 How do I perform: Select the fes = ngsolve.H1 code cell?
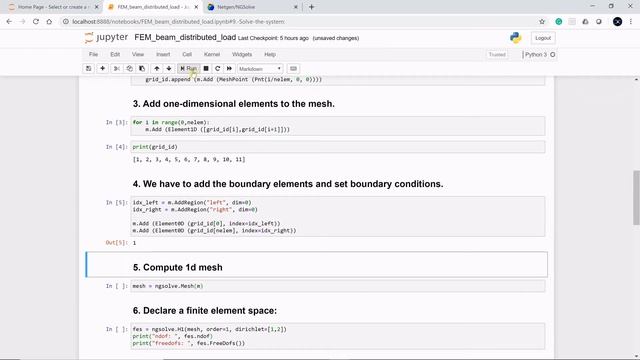(x=338, y=336)
